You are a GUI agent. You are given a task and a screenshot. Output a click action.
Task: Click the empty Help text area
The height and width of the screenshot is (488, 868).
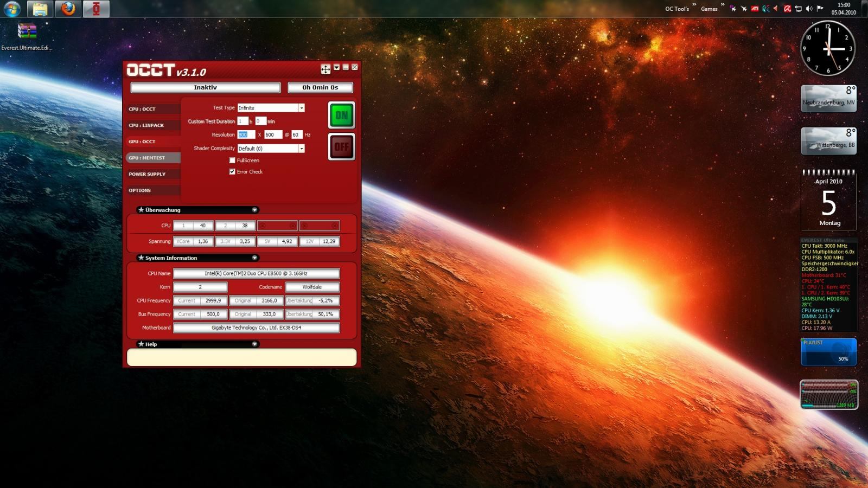[242, 357]
